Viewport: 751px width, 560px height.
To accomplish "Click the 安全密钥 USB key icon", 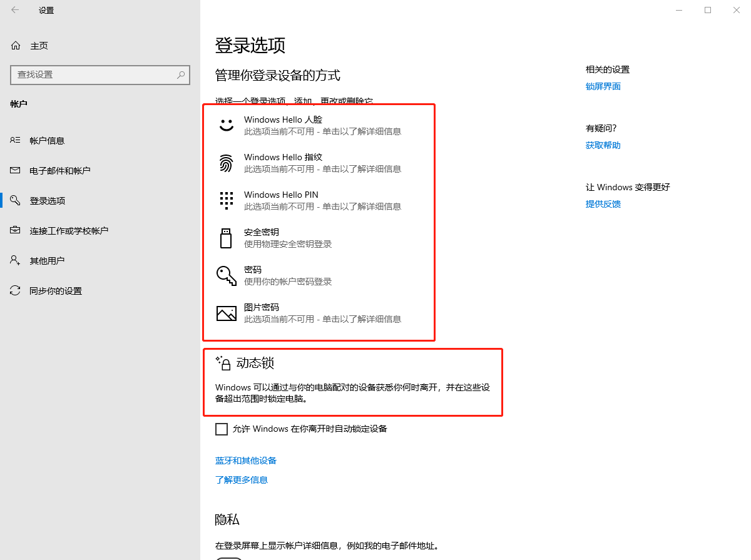I will [x=226, y=238].
